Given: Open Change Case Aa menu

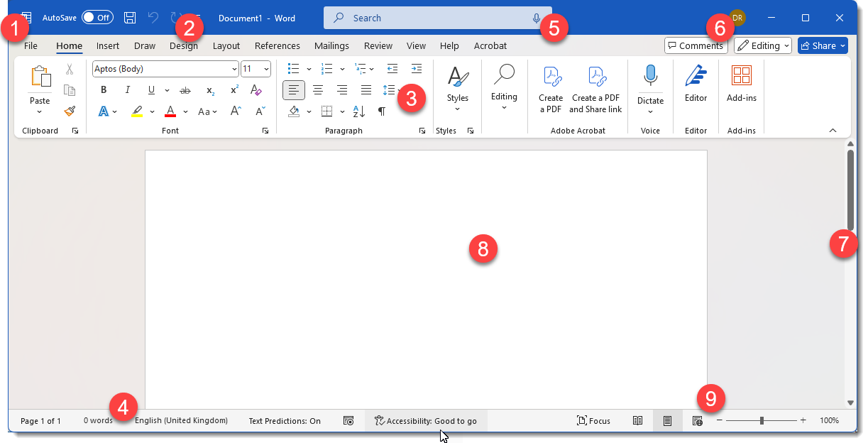Looking at the screenshot, I should click(207, 111).
